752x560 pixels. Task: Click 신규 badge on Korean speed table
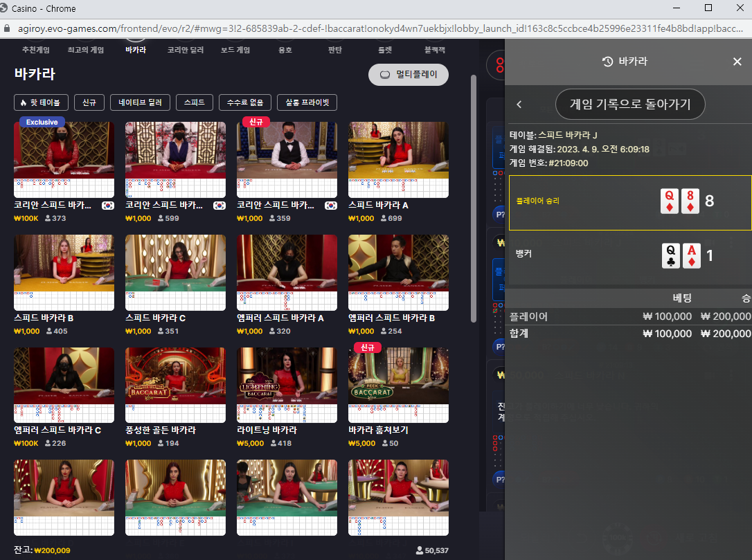coord(256,122)
